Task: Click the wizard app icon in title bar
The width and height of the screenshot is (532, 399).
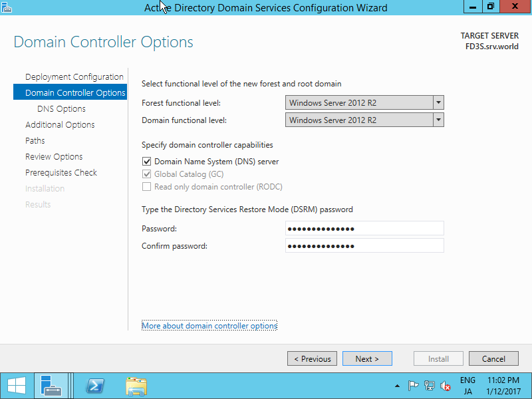Action: [7, 7]
